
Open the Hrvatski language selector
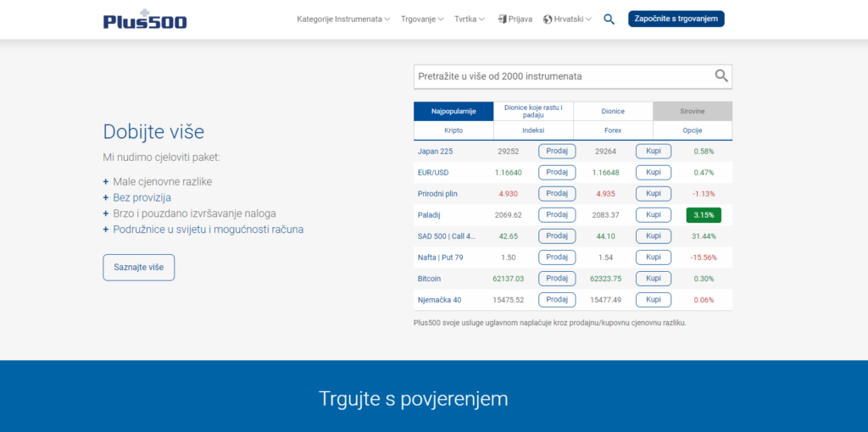(568, 19)
